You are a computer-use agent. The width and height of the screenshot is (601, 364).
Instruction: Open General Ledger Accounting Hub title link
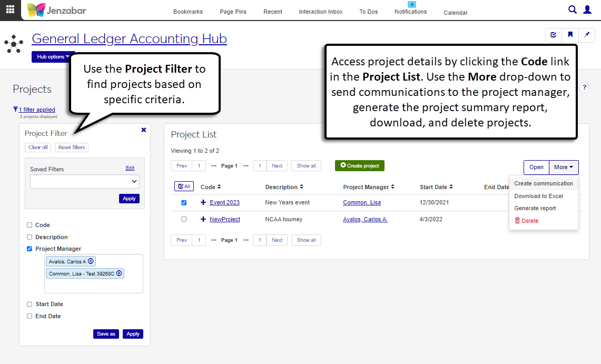tap(129, 38)
